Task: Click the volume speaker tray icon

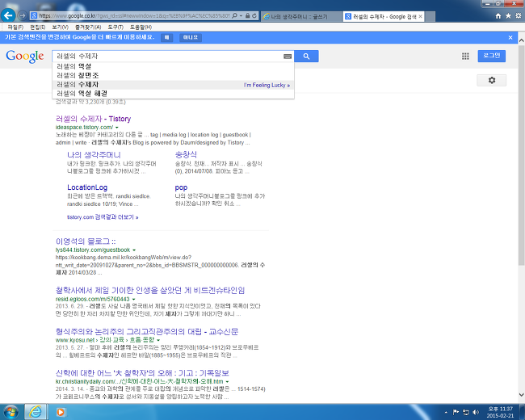Action: coord(476,412)
